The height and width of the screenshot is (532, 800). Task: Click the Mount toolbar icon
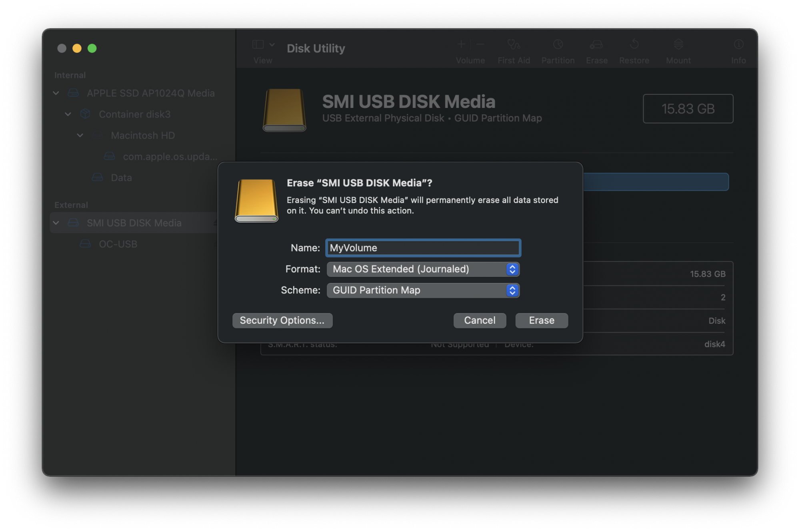click(678, 44)
